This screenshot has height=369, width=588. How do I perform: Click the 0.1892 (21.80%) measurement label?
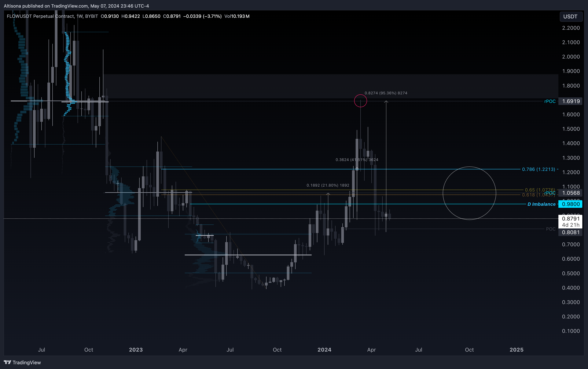pyautogui.click(x=328, y=185)
